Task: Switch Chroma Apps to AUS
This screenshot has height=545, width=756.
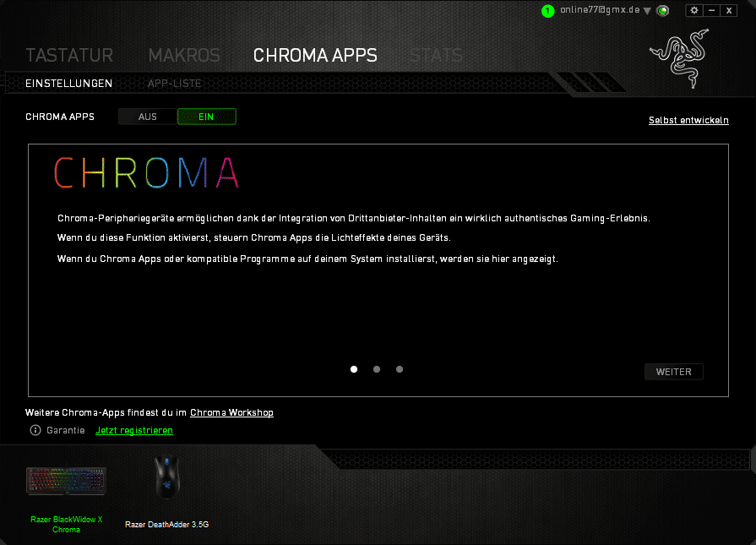Action: pos(148,117)
